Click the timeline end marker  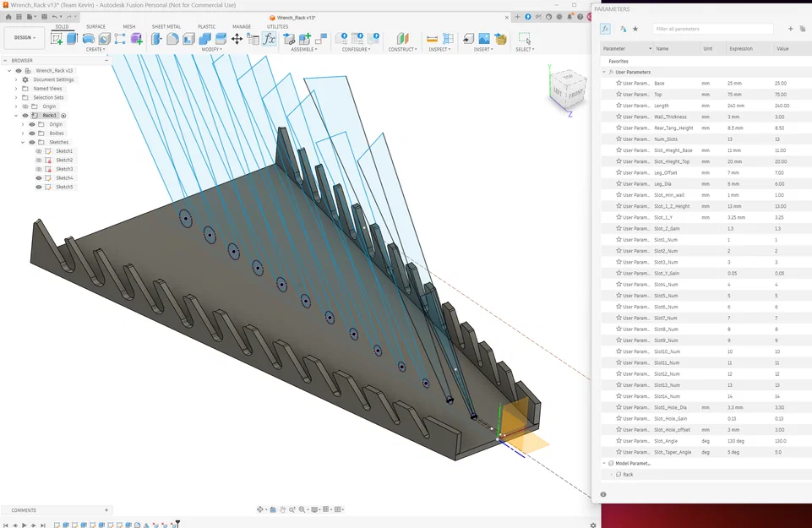click(177, 524)
